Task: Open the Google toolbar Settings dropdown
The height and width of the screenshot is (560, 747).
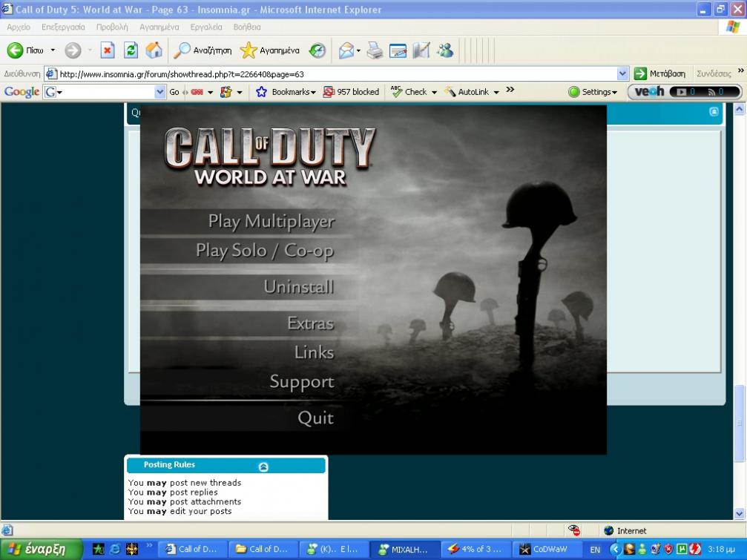Action: pos(593,92)
